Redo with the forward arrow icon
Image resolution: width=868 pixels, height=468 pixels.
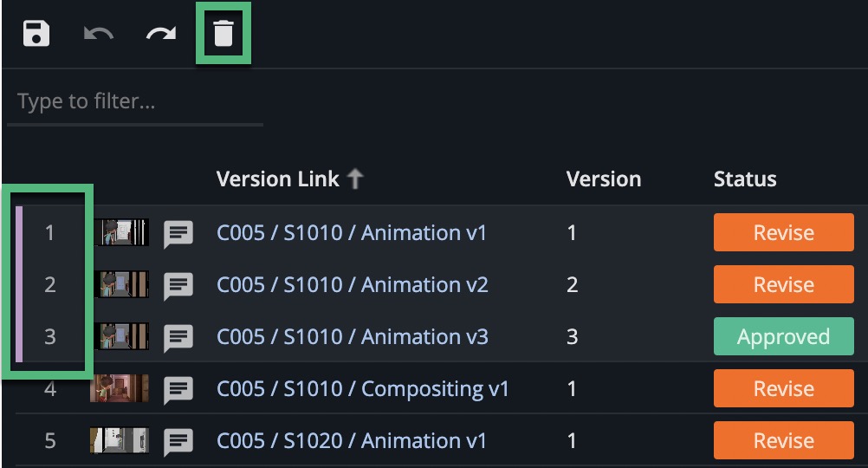[x=161, y=33]
